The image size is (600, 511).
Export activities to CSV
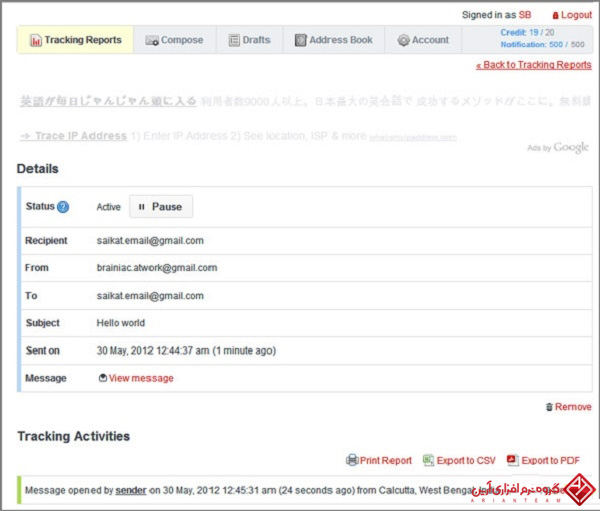(466, 460)
